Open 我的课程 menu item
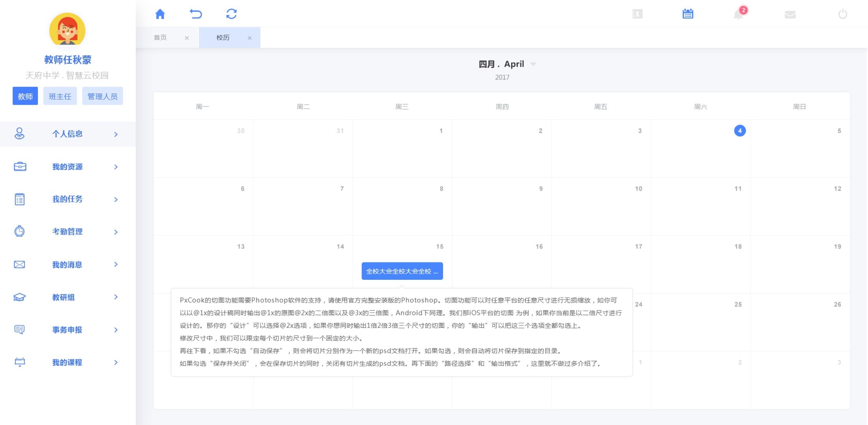This screenshot has width=868, height=425. point(68,362)
